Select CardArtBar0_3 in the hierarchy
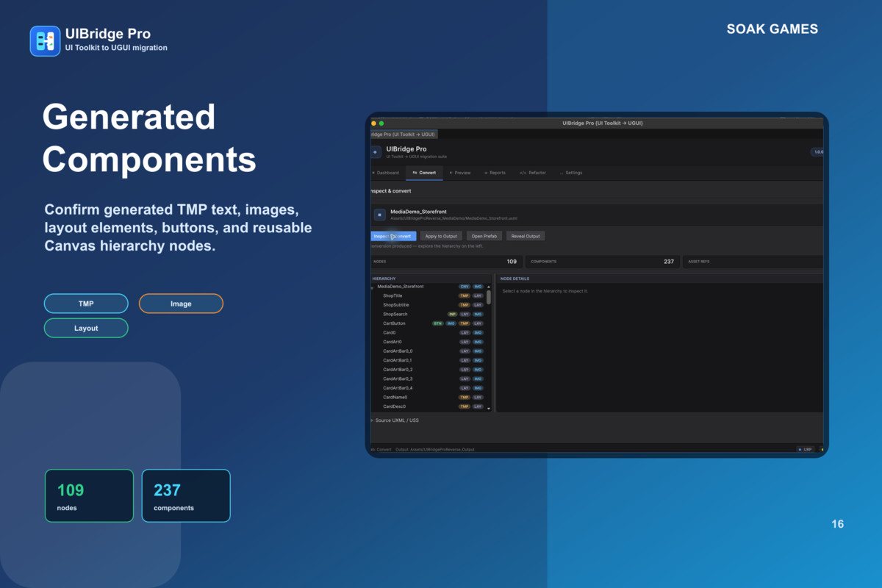The height and width of the screenshot is (588, 882). click(398, 379)
